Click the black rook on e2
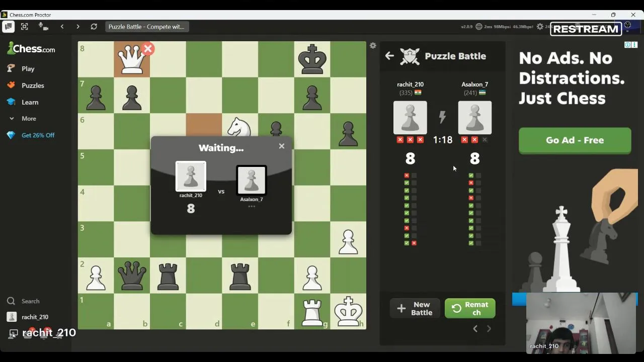Viewport: 644px width, 362px height. coord(240,276)
